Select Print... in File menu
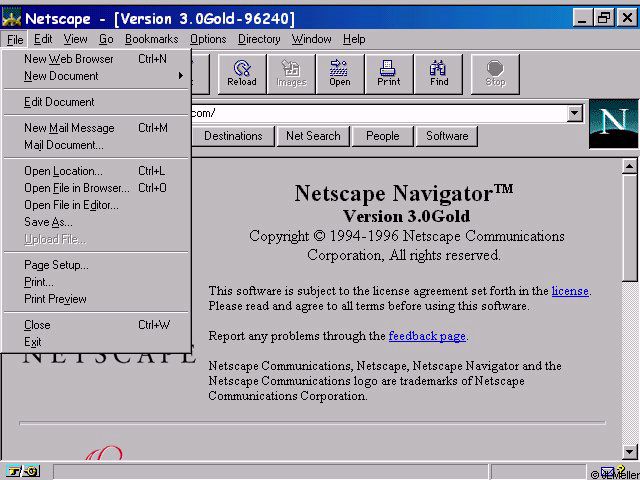This screenshot has width=640, height=480. (97, 282)
